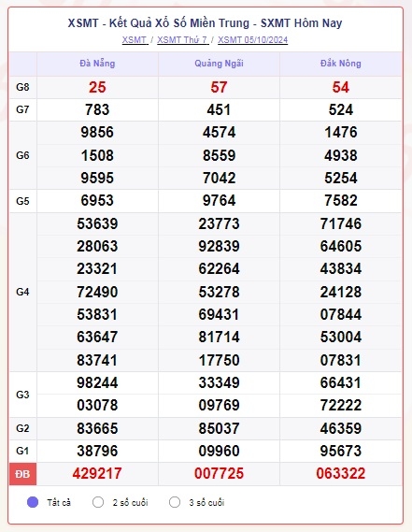Select the 'Tất cả' radio button

pos(33,502)
